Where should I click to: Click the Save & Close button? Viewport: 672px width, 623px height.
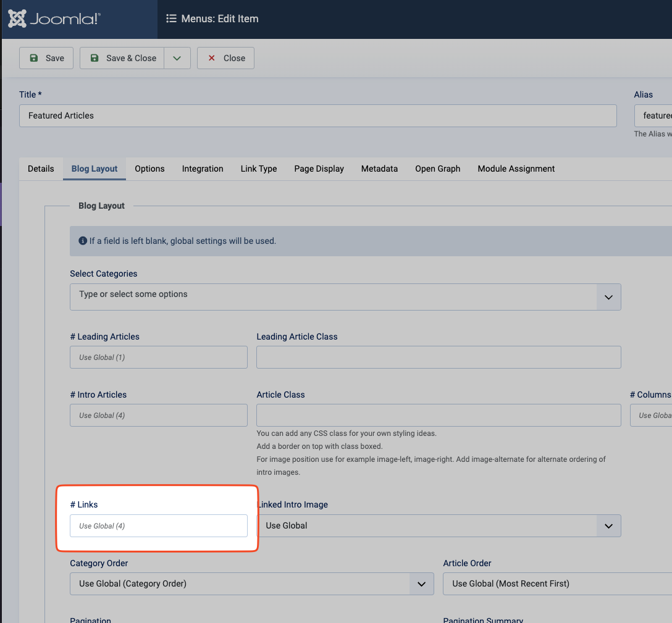[x=122, y=58]
